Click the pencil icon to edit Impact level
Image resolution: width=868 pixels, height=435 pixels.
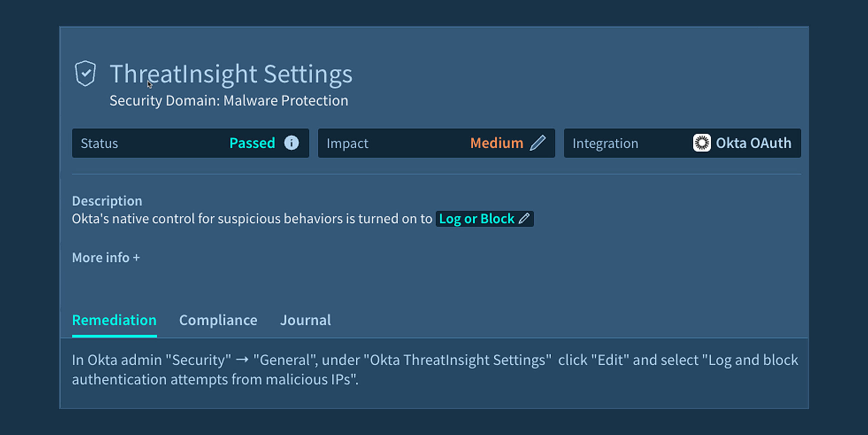(538, 143)
